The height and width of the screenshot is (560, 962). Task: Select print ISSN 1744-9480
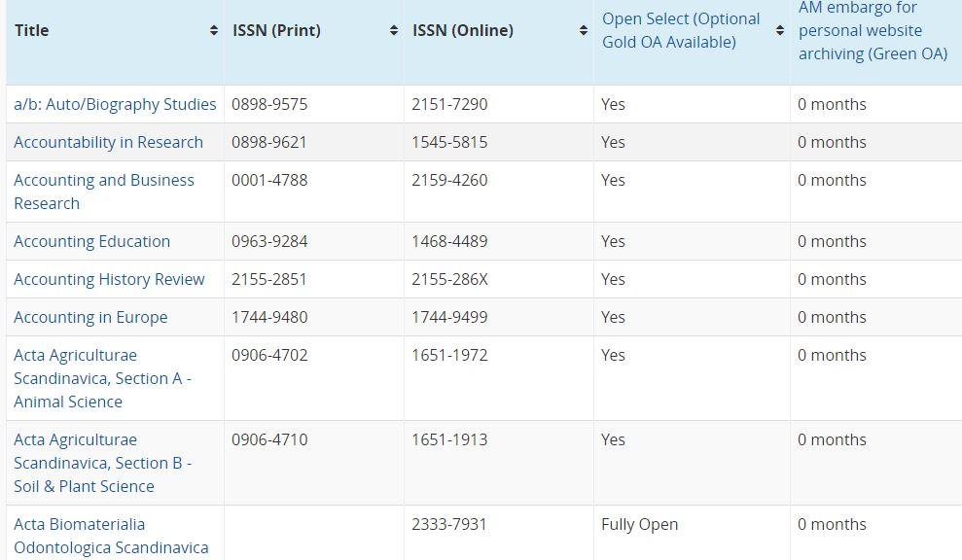269,318
